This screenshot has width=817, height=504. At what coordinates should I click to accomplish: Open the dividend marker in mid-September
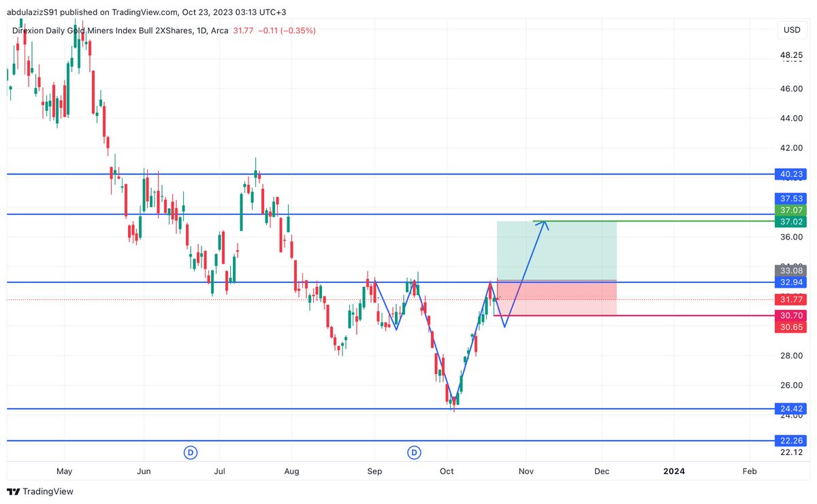coord(414,452)
